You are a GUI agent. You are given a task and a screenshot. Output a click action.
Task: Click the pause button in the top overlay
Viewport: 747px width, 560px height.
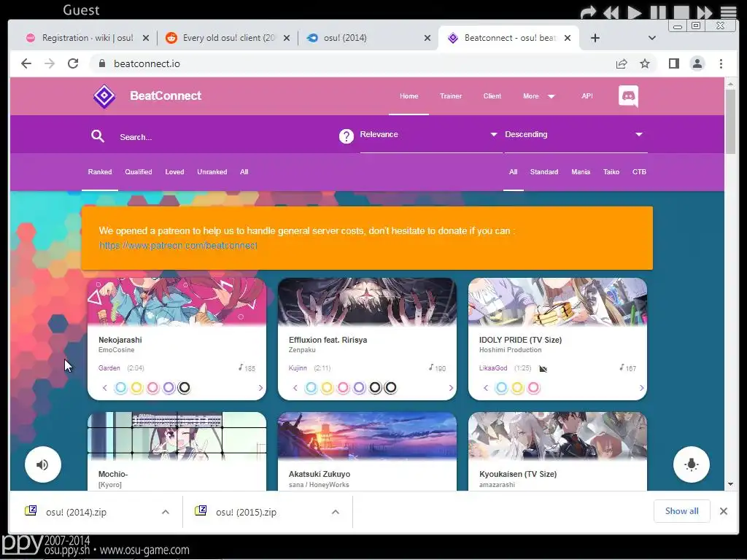coord(658,12)
